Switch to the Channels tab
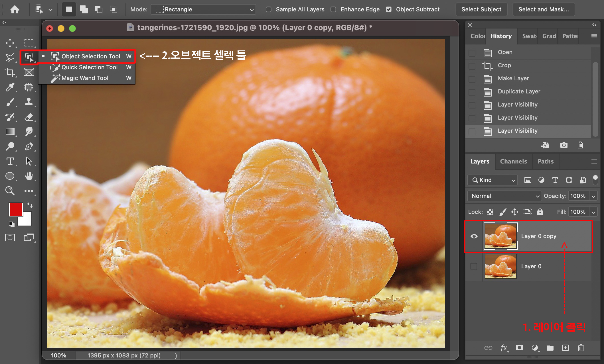 click(x=513, y=161)
